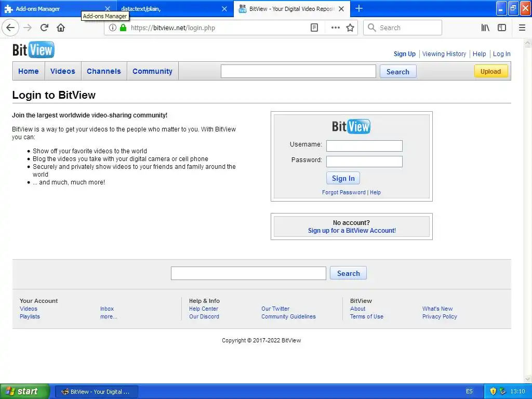Open the Help Center link
Viewport: 532px width, 399px height.
(204, 309)
